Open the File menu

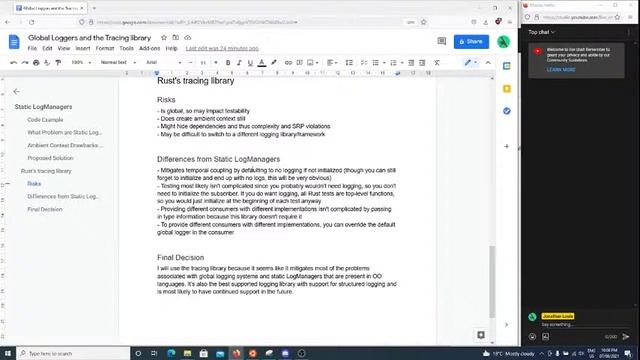pyautogui.click(x=32, y=48)
